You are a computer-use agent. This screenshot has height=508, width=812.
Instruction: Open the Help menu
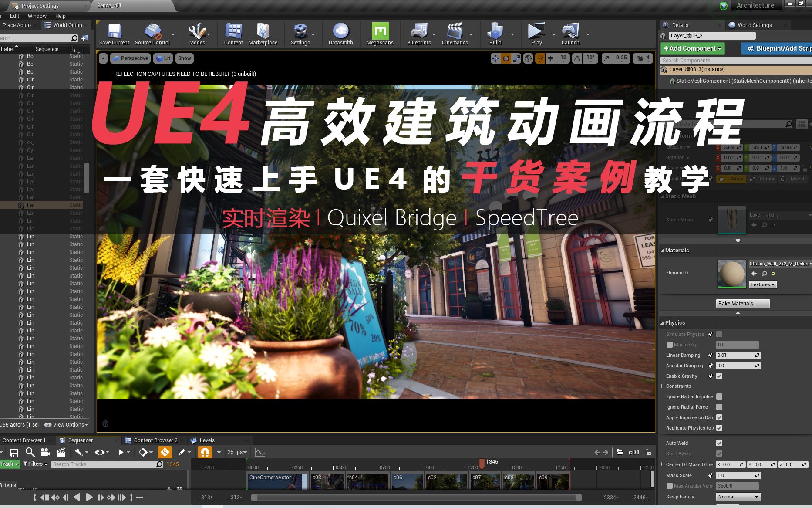pyautogui.click(x=61, y=16)
